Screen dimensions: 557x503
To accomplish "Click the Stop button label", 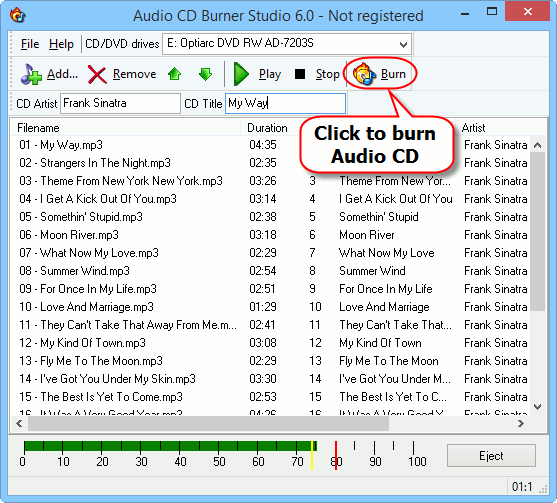I will (x=328, y=74).
